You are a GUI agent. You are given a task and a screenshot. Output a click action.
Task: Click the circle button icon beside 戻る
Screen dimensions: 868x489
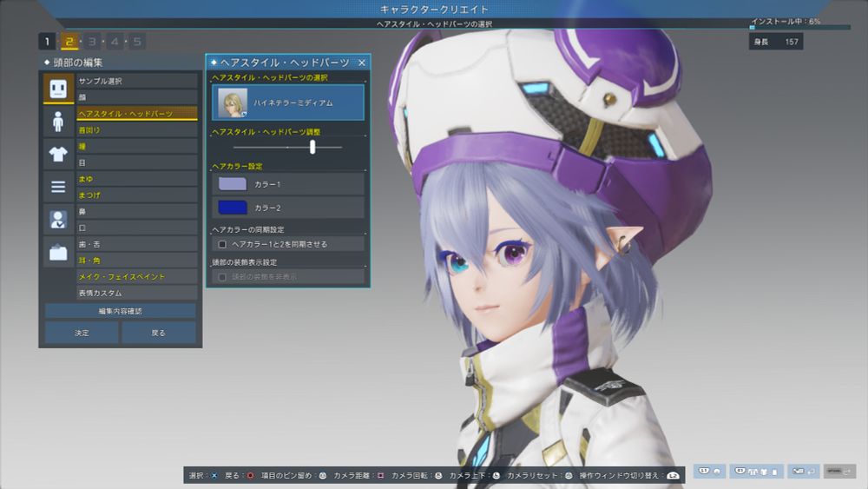click(250, 475)
